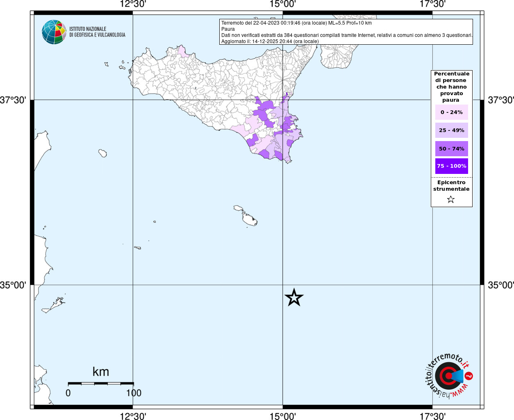Click the 'Percentuale di persone' legend title
The height and width of the screenshot is (420, 514).
(x=452, y=87)
